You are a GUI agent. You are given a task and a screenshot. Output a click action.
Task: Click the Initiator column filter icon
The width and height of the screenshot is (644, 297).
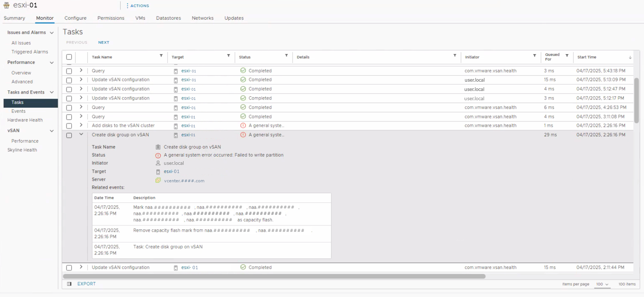coord(534,56)
